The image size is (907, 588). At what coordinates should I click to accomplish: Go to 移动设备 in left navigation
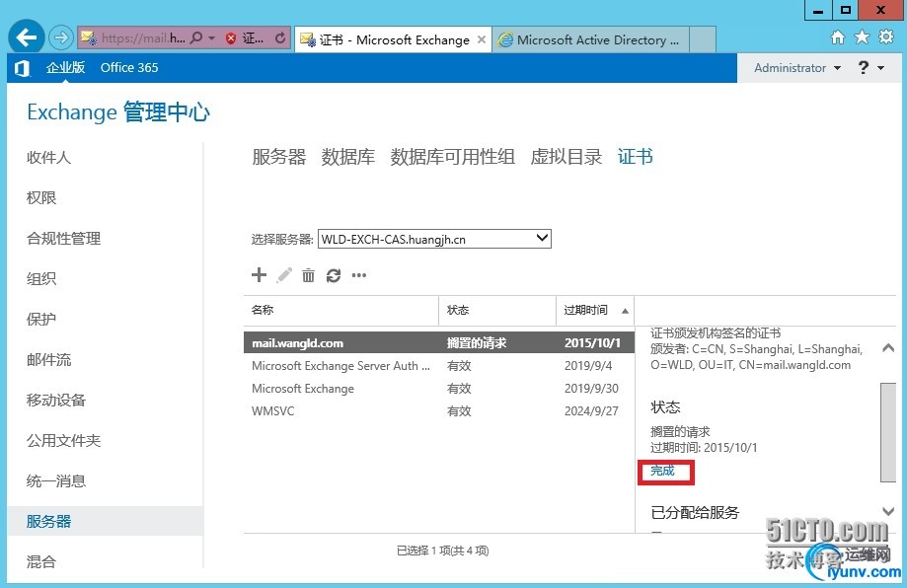pyautogui.click(x=56, y=401)
